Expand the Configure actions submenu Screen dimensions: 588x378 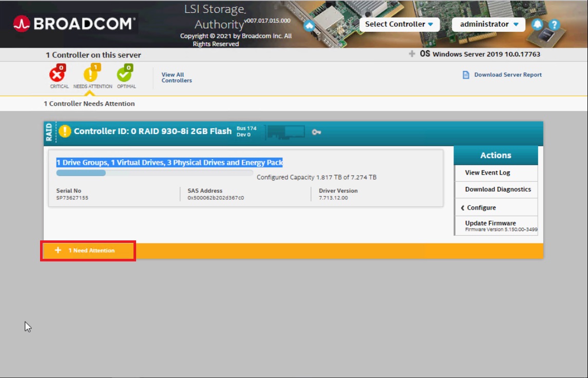(x=481, y=207)
